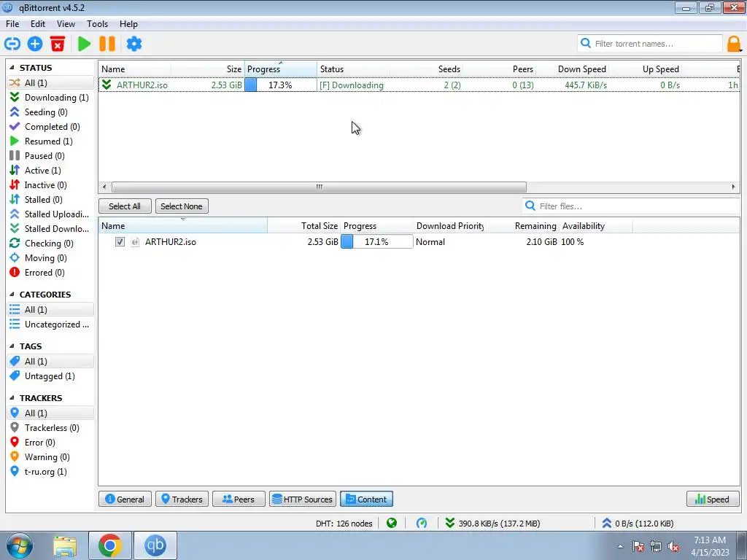This screenshot has width=747, height=560.
Task: Open the Edit menu
Action: pyautogui.click(x=38, y=24)
